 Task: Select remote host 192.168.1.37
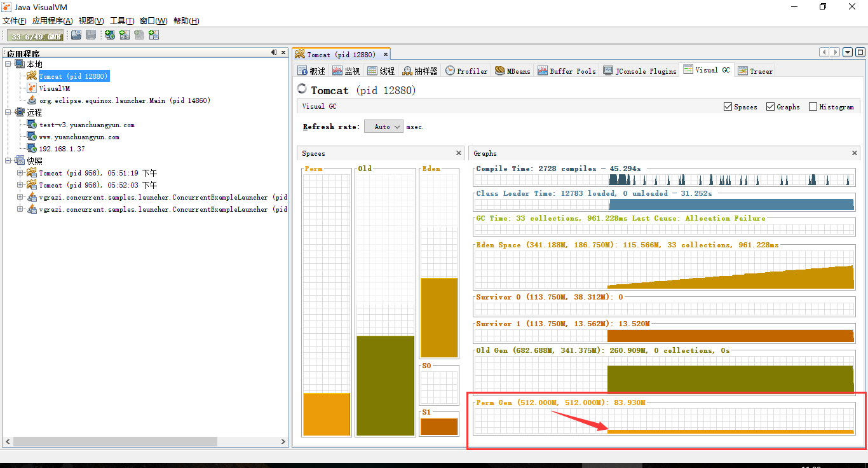tap(62, 149)
